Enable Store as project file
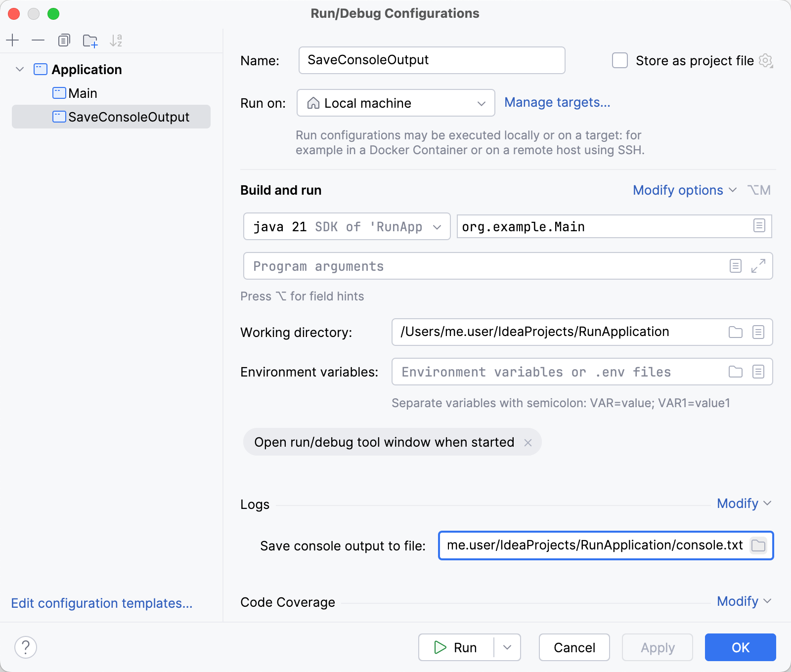791x672 pixels. [x=619, y=60]
